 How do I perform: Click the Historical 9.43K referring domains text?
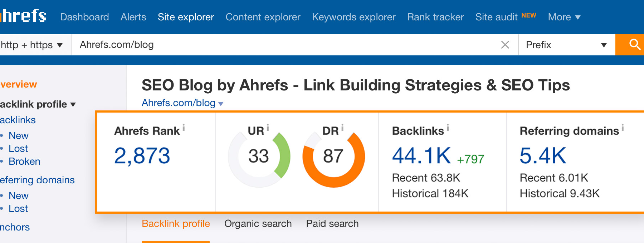pos(560,194)
